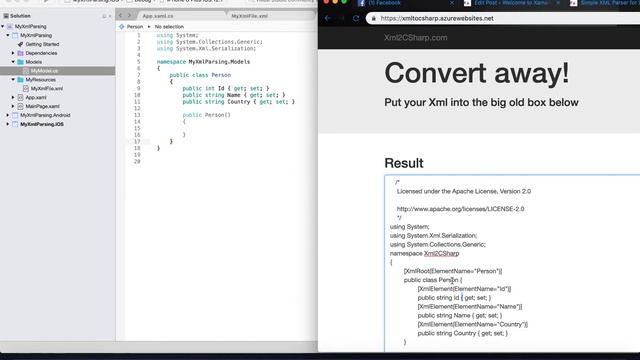Click the MyResources folder icon
Screen dimensions: 640x360
[20, 80]
